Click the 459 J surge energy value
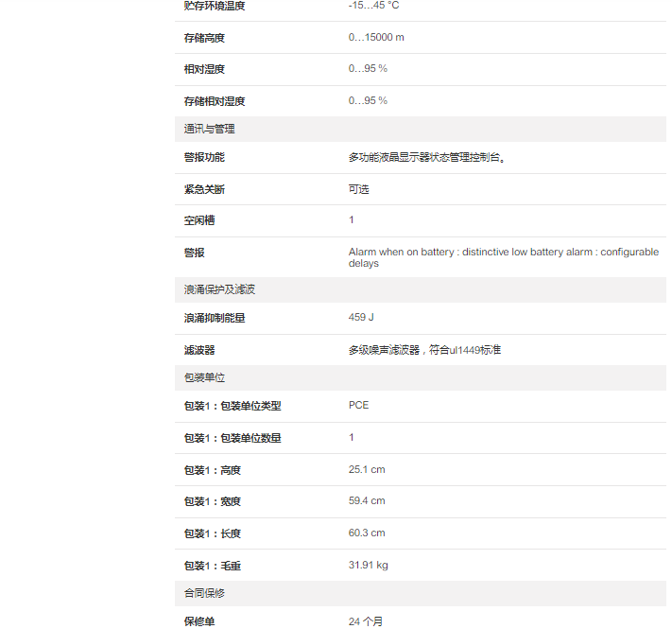The image size is (672, 629). tap(361, 318)
